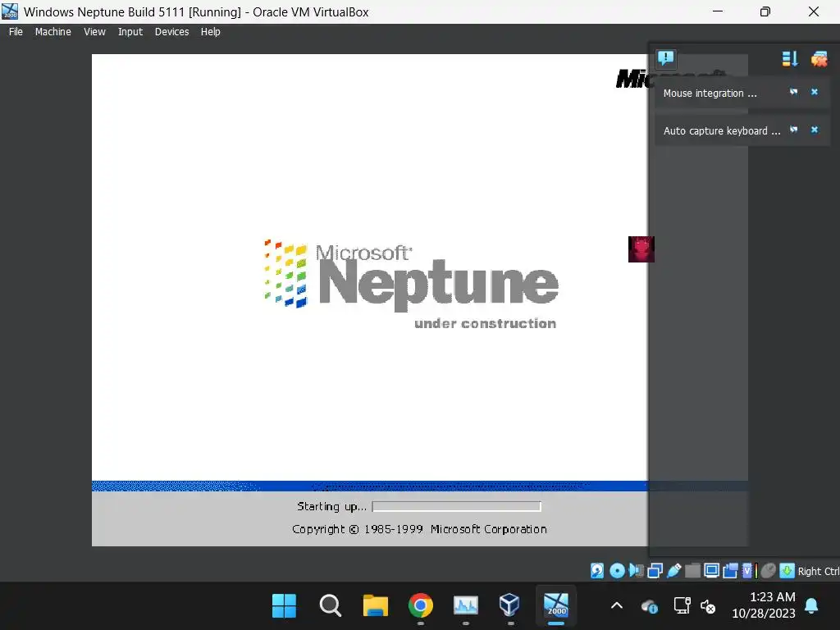Click the VirtualBox window title bar icon
This screenshot has height=630, width=840.
(x=10, y=11)
